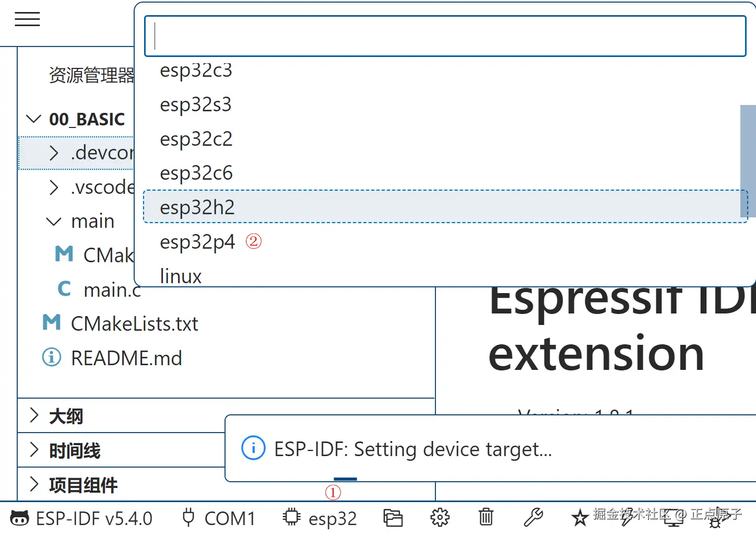Image resolution: width=756 pixels, height=535 pixels.
Task: Open the hamburger menu
Action: click(x=27, y=19)
